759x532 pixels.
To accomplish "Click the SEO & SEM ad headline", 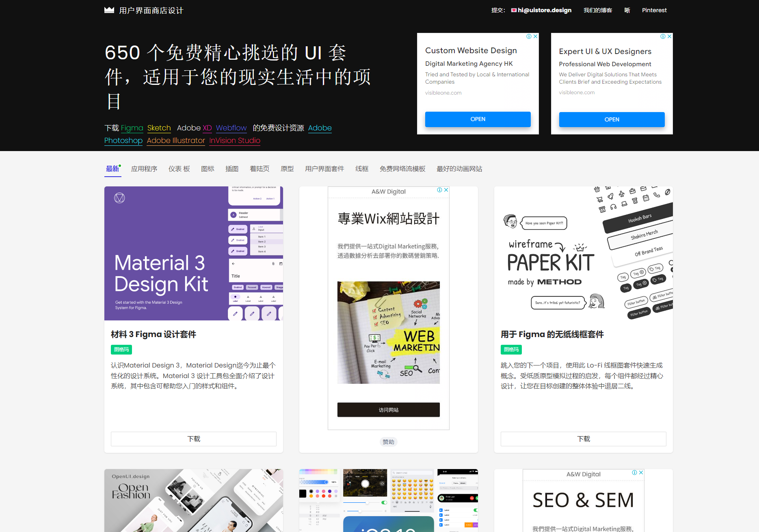I will (x=584, y=500).
